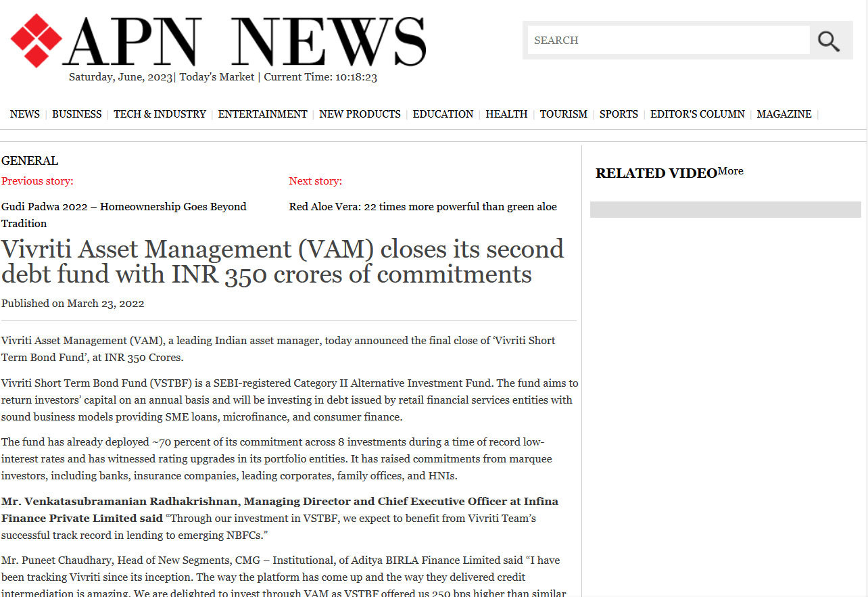
Task: Click the Current Time 10:18:23 text
Action: tap(320, 77)
